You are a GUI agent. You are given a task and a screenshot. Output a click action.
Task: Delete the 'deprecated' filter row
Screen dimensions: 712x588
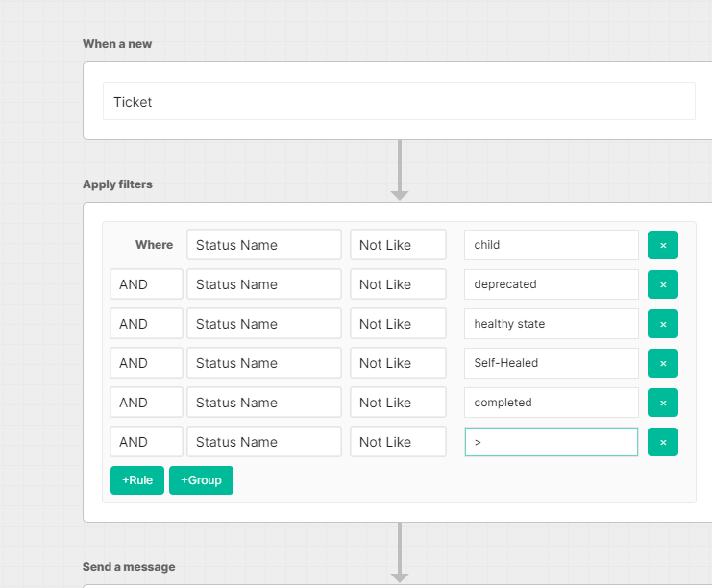662,284
